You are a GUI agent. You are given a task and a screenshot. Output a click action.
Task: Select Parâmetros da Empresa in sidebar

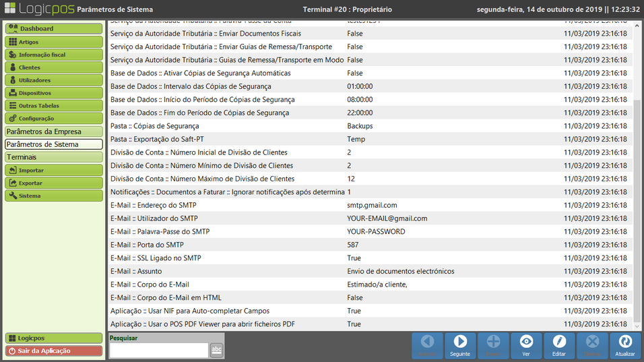53,131
